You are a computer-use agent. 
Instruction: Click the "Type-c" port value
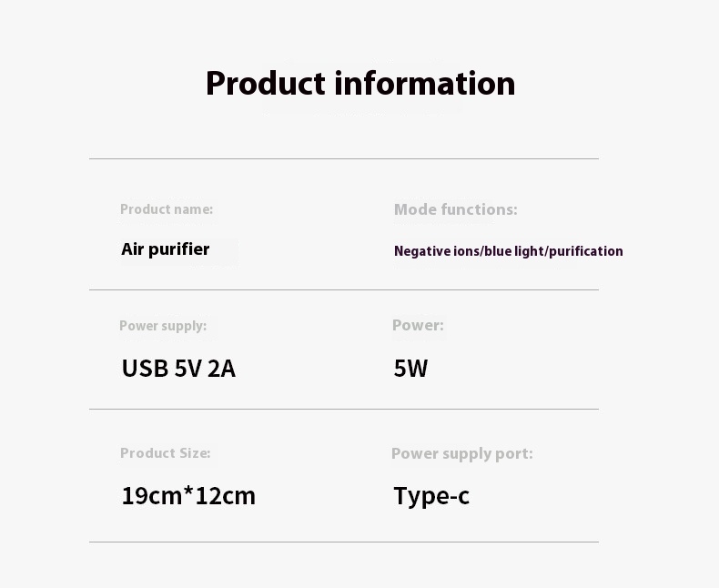tap(431, 496)
